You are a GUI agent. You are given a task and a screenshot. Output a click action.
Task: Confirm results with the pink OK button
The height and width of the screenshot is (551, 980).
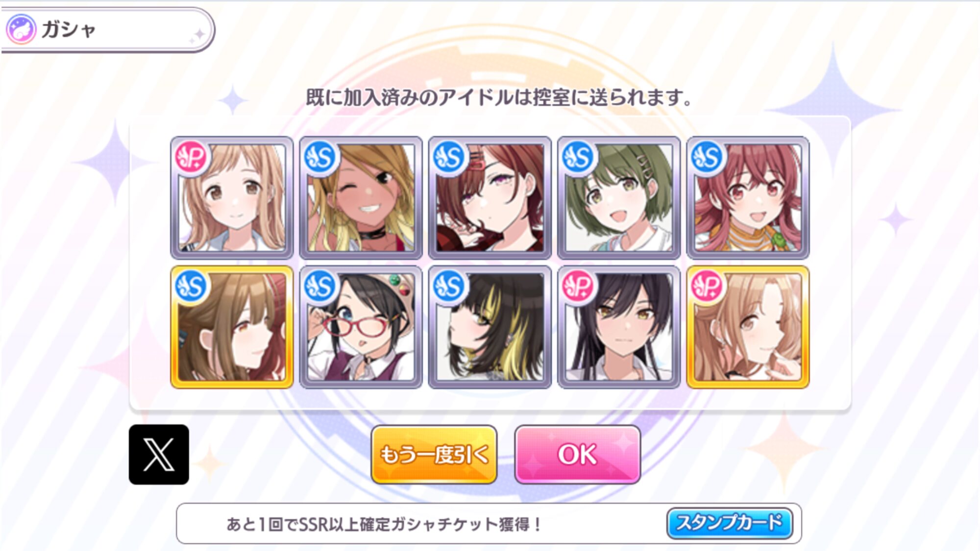578,455
